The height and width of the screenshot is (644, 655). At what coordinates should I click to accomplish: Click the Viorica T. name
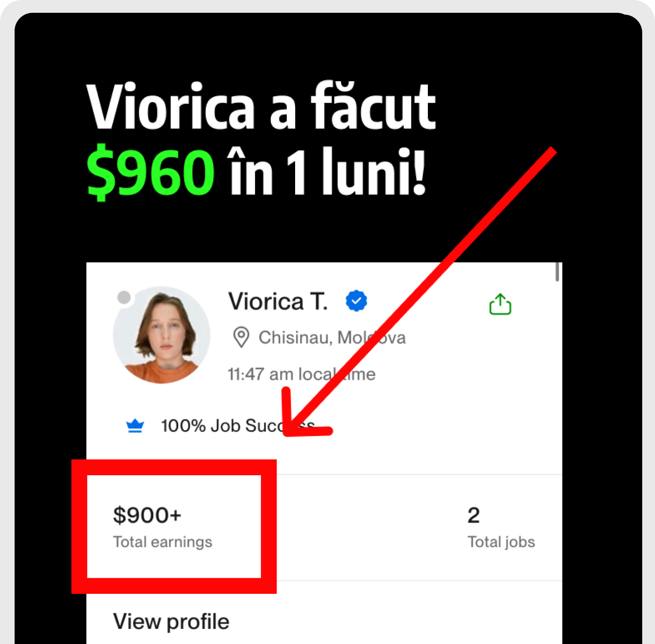click(x=278, y=301)
